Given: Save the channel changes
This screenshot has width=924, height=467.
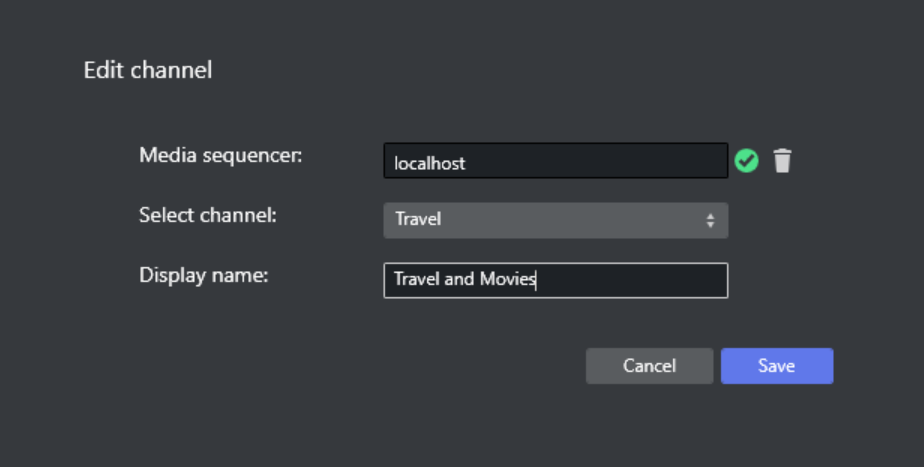Looking at the screenshot, I should coord(776,366).
